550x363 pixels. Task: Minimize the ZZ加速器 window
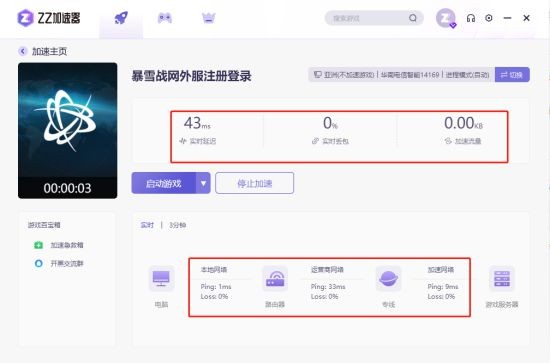(x=507, y=18)
